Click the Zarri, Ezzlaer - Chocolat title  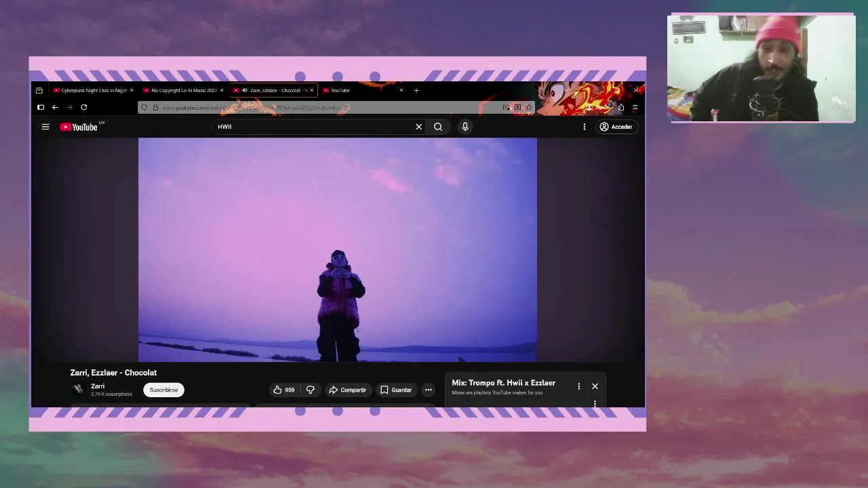(113, 373)
